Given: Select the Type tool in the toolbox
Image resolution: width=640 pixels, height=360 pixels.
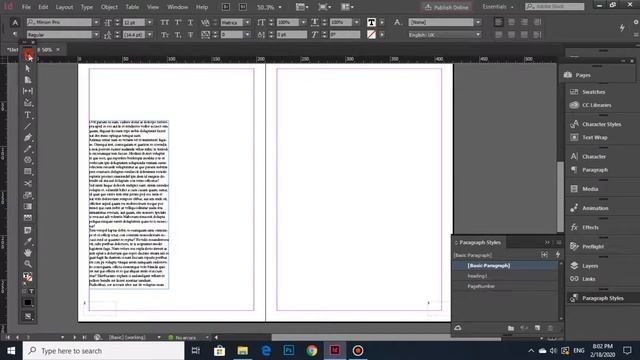Looking at the screenshot, I should point(27,115).
